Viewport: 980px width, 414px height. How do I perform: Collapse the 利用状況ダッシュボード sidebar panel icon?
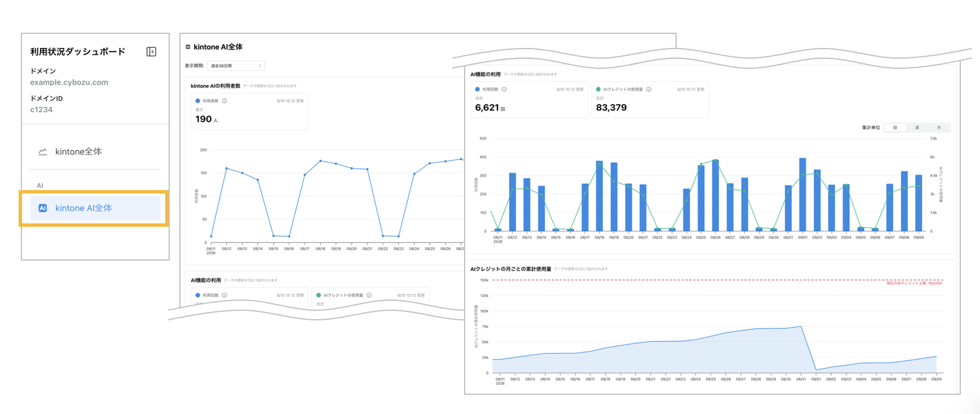point(151,52)
